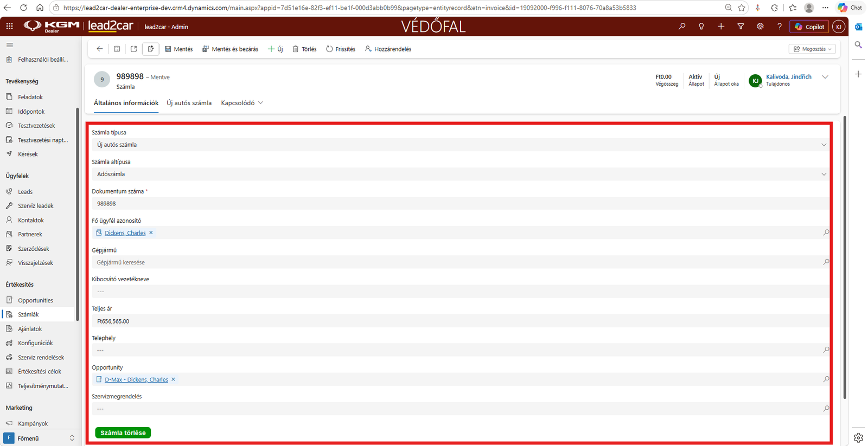Bookmark this page with the star icon
Image resolution: width=868 pixels, height=446 pixels.
point(742,8)
